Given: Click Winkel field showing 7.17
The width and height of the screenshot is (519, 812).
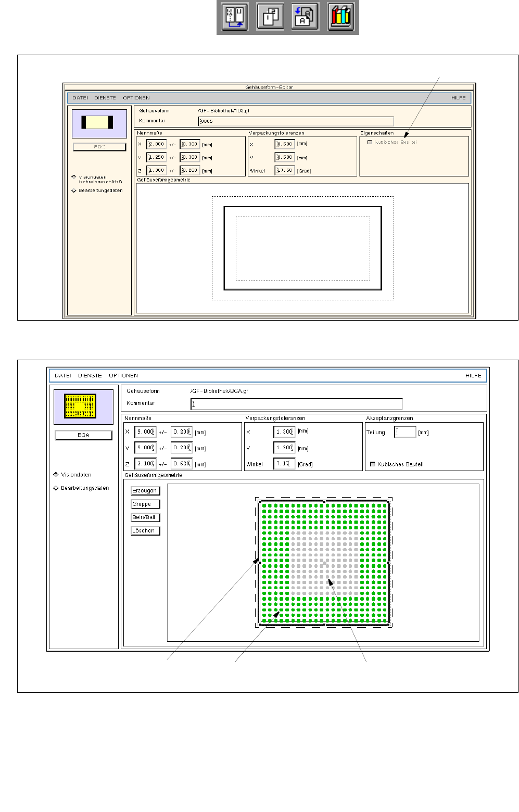Looking at the screenshot, I should pyautogui.click(x=284, y=464).
